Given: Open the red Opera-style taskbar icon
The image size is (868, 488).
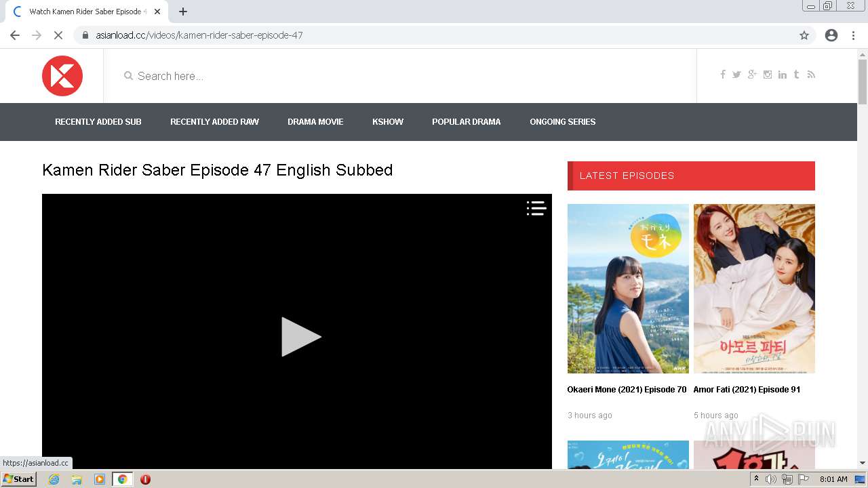Looking at the screenshot, I should [x=145, y=479].
